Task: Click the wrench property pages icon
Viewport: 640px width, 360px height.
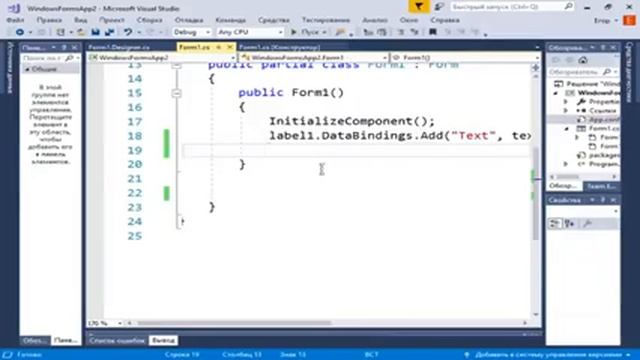Action: pos(587,223)
